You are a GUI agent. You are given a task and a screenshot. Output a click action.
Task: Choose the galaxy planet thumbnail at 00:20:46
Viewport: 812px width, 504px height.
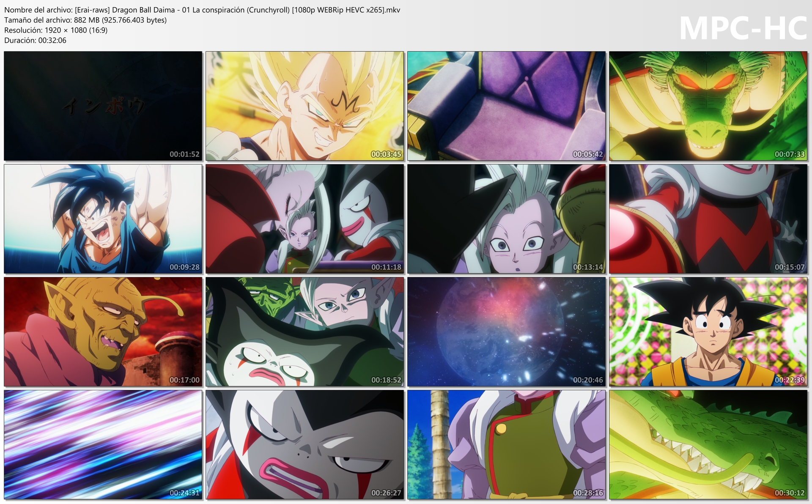click(x=507, y=332)
